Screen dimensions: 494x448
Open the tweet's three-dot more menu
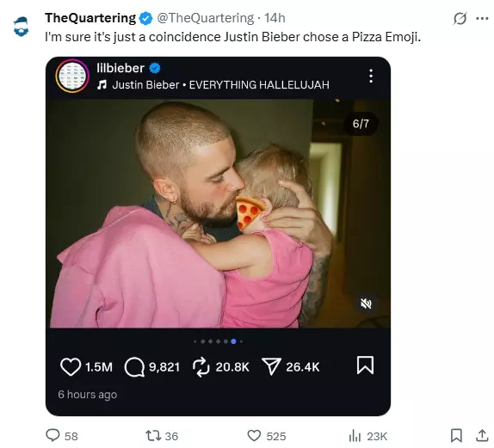(482, 19)
